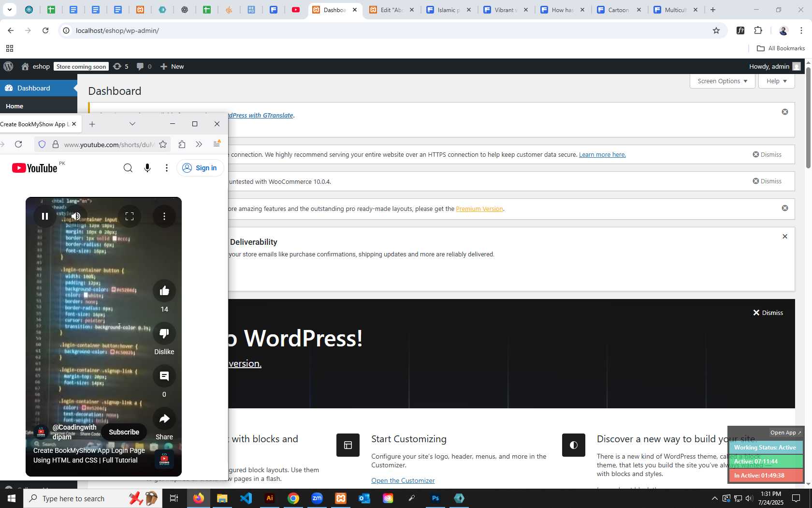The height and width of the screenshot is (508, 812).
Task: Open Chrome extensions puzzle icon
Action: pyautogui.click(x=758, y=30)
